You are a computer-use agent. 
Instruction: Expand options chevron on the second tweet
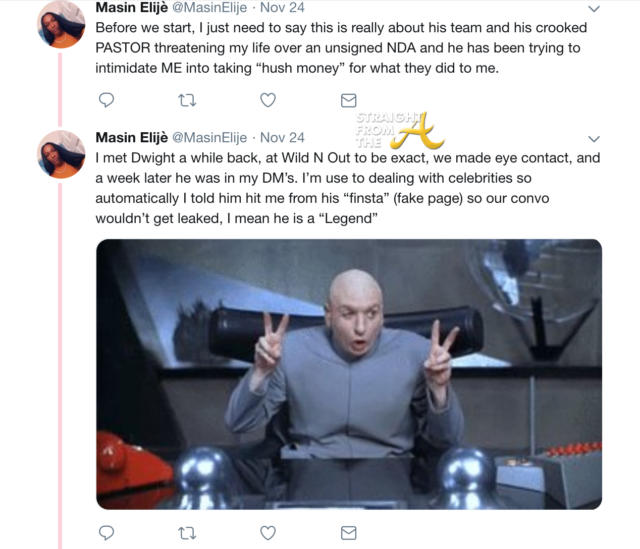click(594, 139)
